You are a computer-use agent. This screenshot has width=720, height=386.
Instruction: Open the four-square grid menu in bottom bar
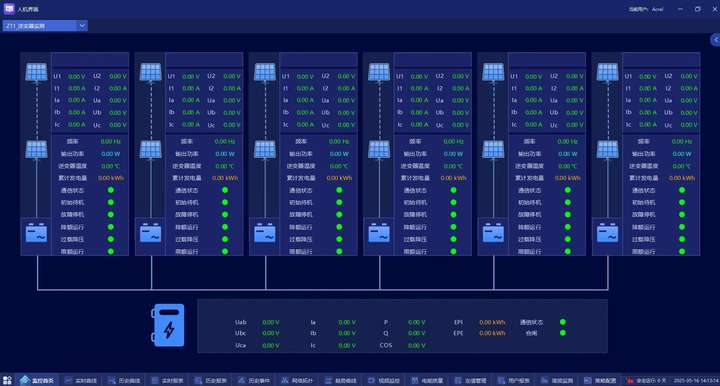(7, 380)
